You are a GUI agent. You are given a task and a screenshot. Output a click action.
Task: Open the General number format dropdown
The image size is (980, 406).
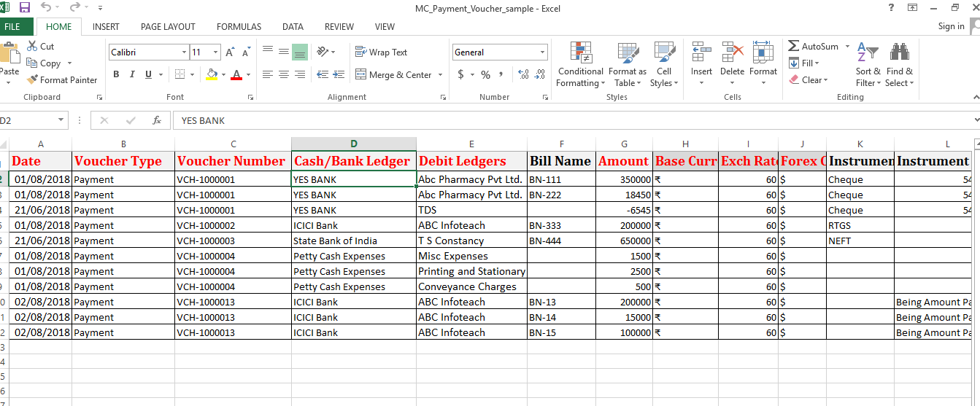tap(542, 52)
